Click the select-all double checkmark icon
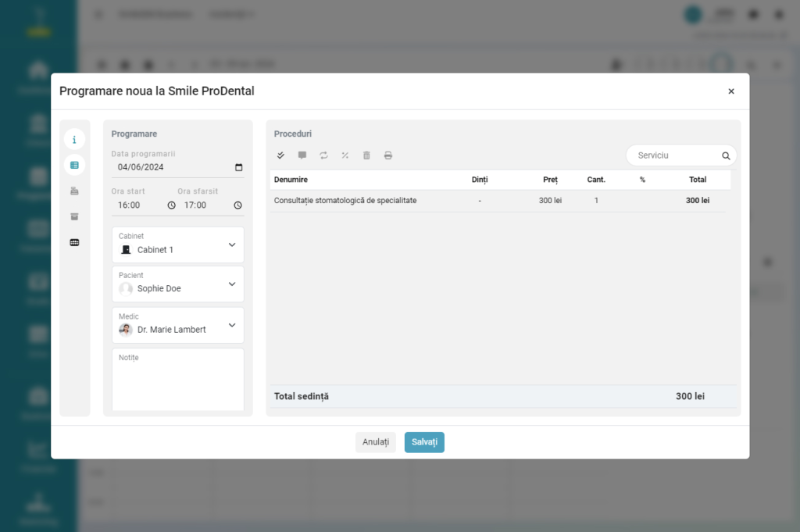 click(280, 155)
